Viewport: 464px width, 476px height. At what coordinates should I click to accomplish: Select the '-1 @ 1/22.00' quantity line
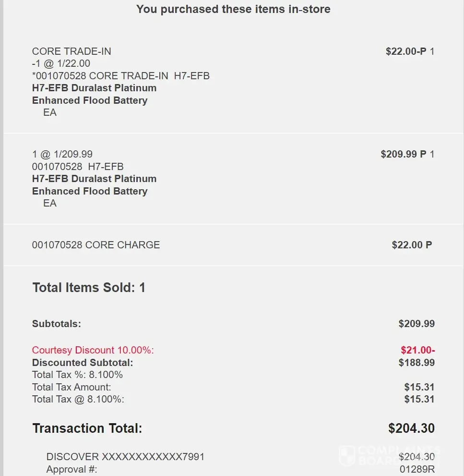[61, 63]
